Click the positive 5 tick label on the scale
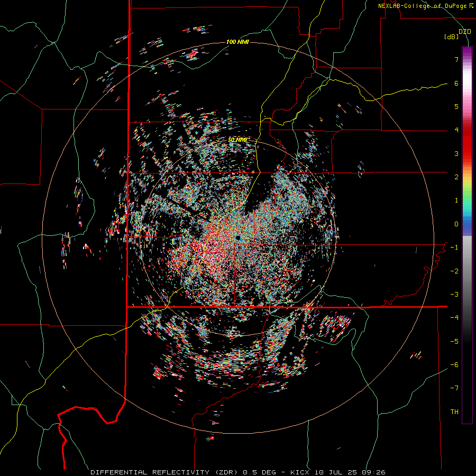This screenshot has height=476, width=476. [456, 106]
